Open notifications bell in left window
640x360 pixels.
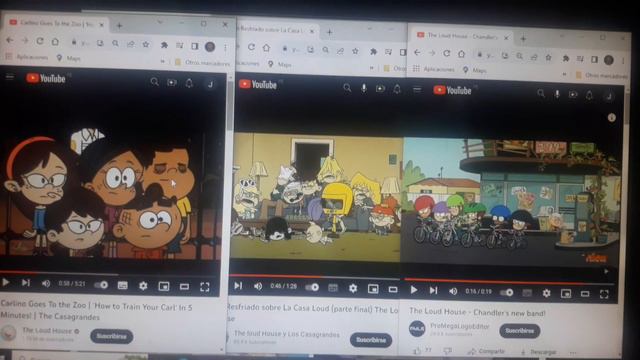(189, 83)
